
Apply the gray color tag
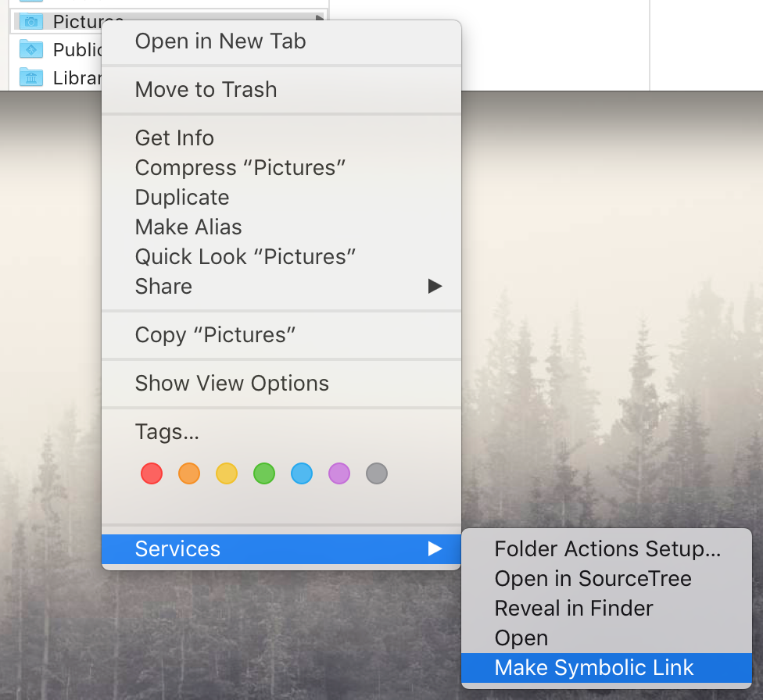(x=377, y=473)
